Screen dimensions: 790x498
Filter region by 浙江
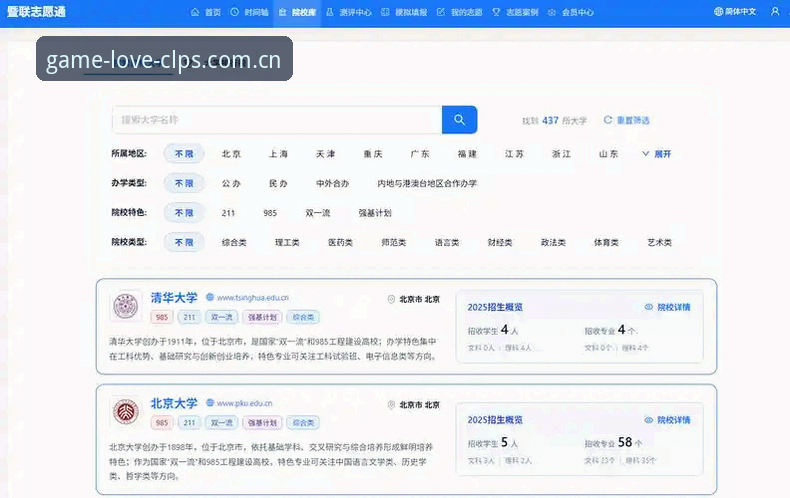561,154
